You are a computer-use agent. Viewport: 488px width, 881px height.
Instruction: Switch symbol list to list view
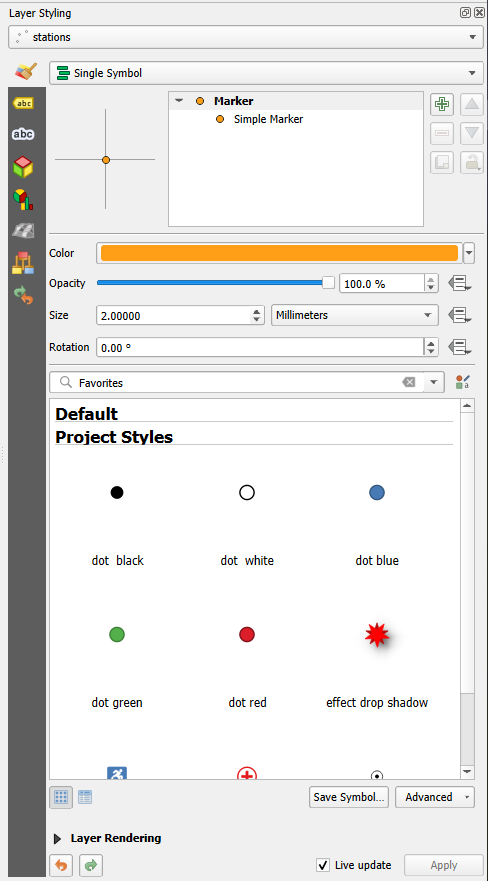pyautogui.click(x=85, y=797)
